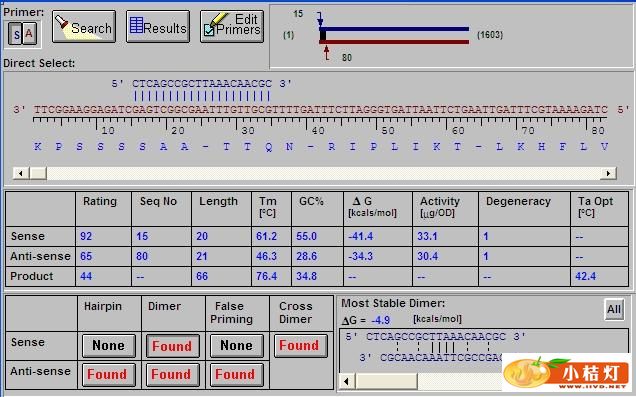Click the template sequence strand starting TTCGGAAGGAG
The height and width of the screenshot is (397, 636).
point(320,109)
